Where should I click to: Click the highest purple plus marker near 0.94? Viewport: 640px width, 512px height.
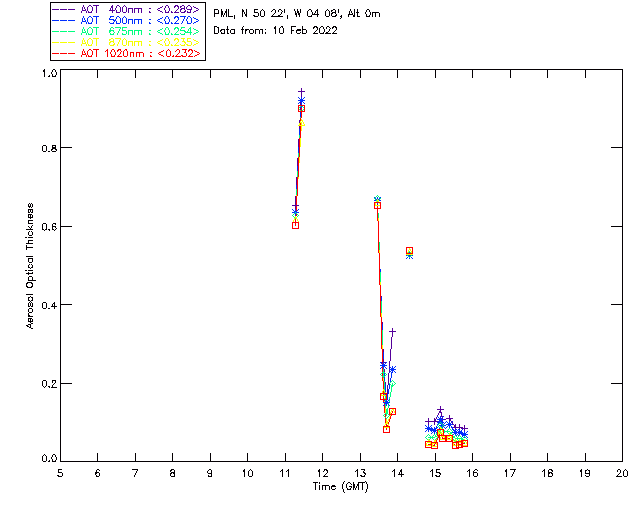point(302,92)
